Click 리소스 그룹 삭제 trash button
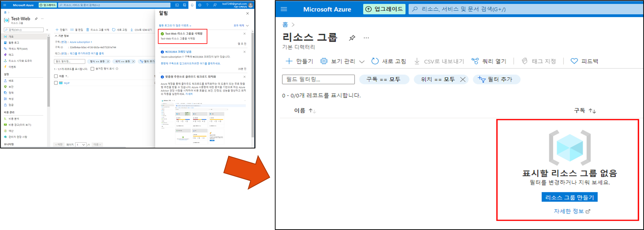 [x=98, y=30]
